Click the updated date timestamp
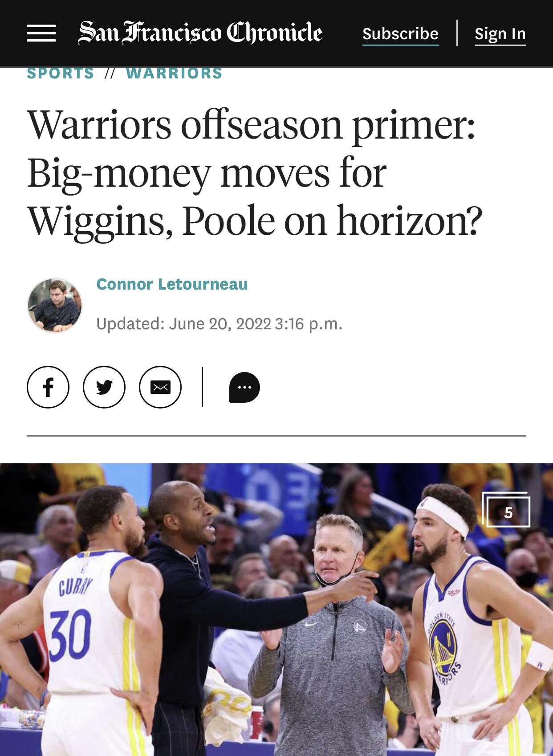 (220, 323)
